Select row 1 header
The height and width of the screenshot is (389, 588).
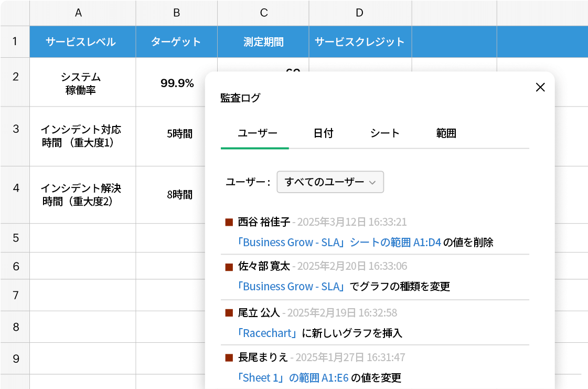[x=15, y=41]
